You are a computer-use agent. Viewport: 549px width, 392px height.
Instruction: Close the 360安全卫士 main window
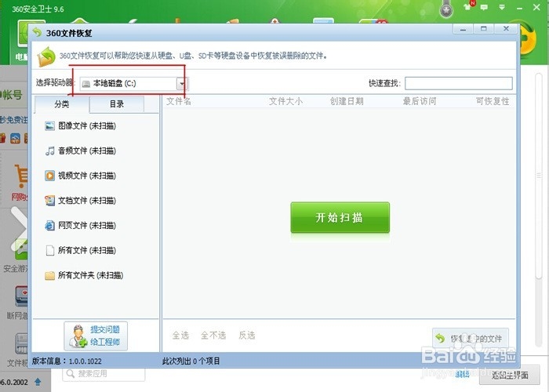(x=536, y=7)
